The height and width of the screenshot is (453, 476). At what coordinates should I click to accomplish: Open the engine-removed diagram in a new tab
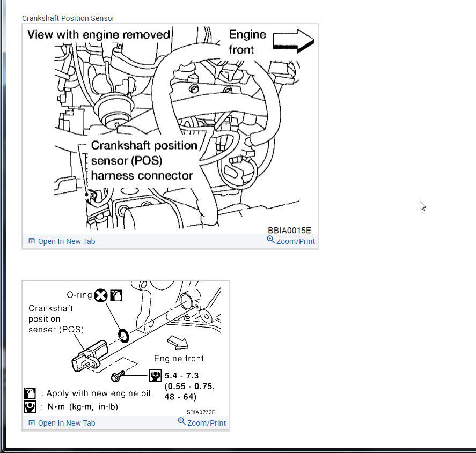tap(62, 241)
